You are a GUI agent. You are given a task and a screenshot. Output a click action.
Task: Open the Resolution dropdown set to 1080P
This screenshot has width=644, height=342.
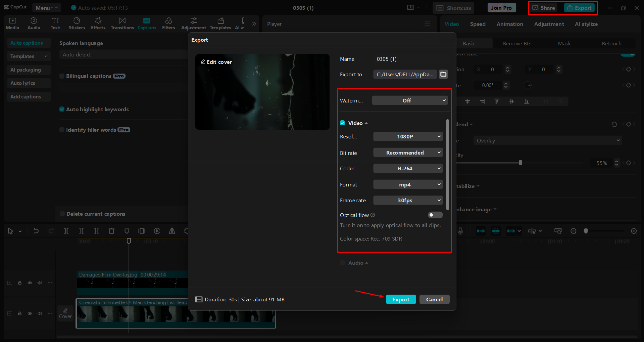point(408,136)
